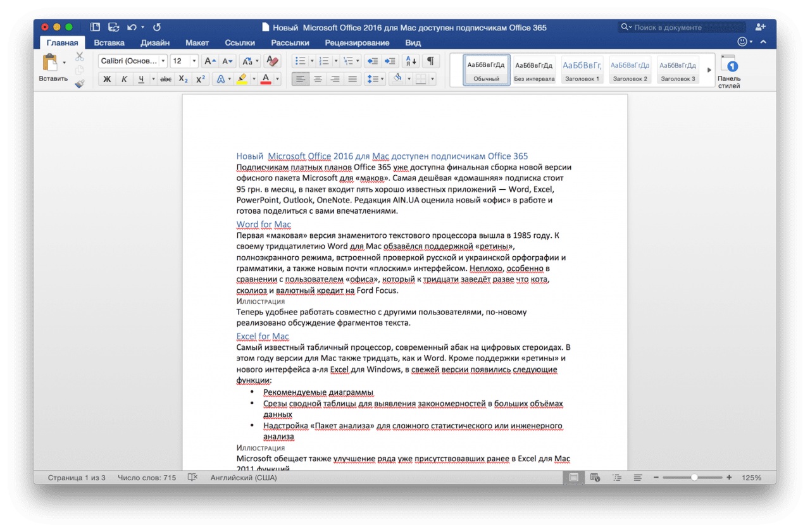Image resolution: width=810 pixels, height=532 pixels.
Task: Toggle italic formatting (К)
Action: [124, 80]
